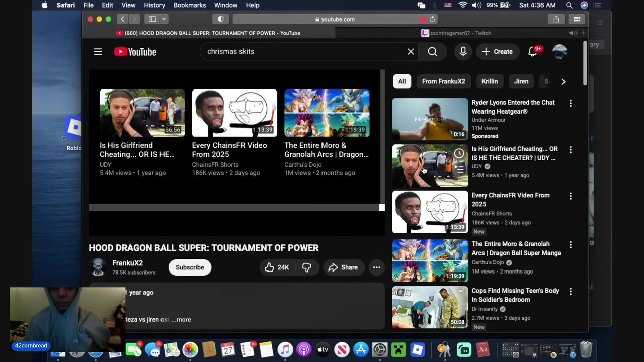Open the Apple menu
The image size is (644, 362).
tap(44, 5)
